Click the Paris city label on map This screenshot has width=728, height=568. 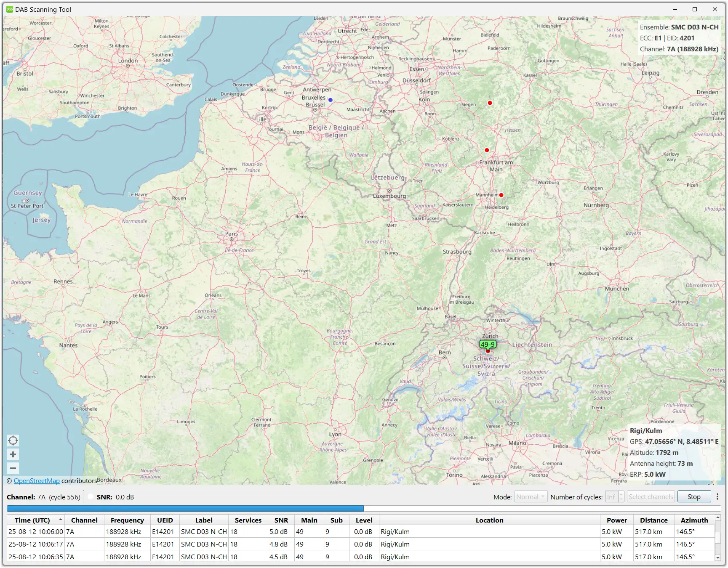231,234
